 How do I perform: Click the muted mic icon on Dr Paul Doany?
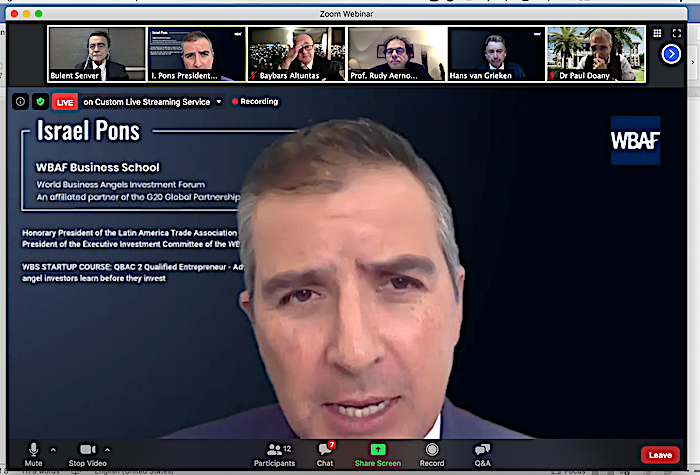553,75
